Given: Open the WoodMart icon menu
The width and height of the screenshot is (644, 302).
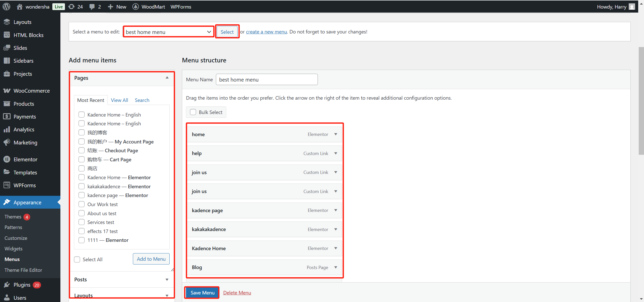Looking at the screenshot, I should pyautogui.click(x=135, y=7).
